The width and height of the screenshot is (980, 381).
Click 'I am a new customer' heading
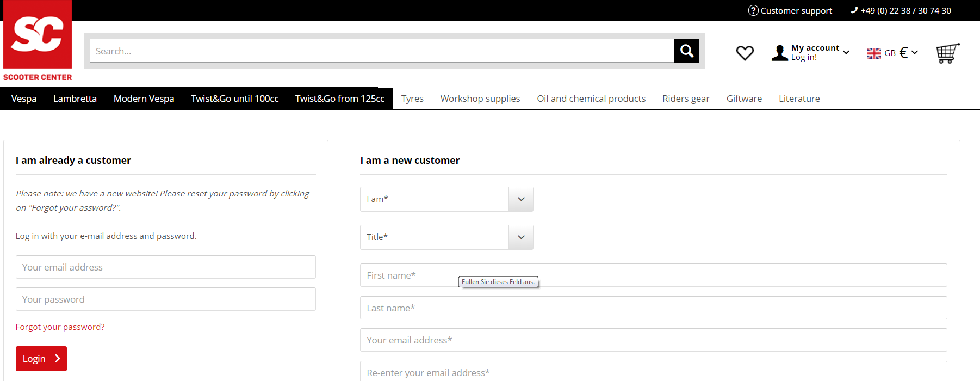coord(410,161)
